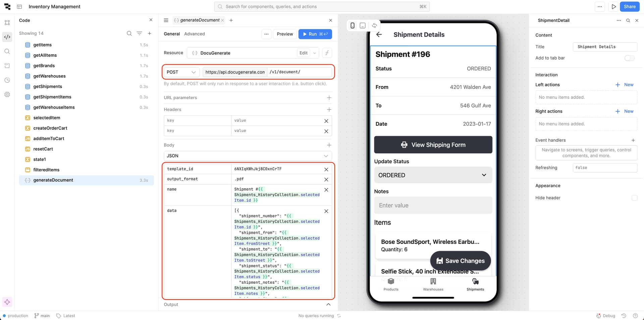This screenshot has height=320, width=644.
Task: Add a new query tab
Action: pyautogui.click(x=231, y=20)
